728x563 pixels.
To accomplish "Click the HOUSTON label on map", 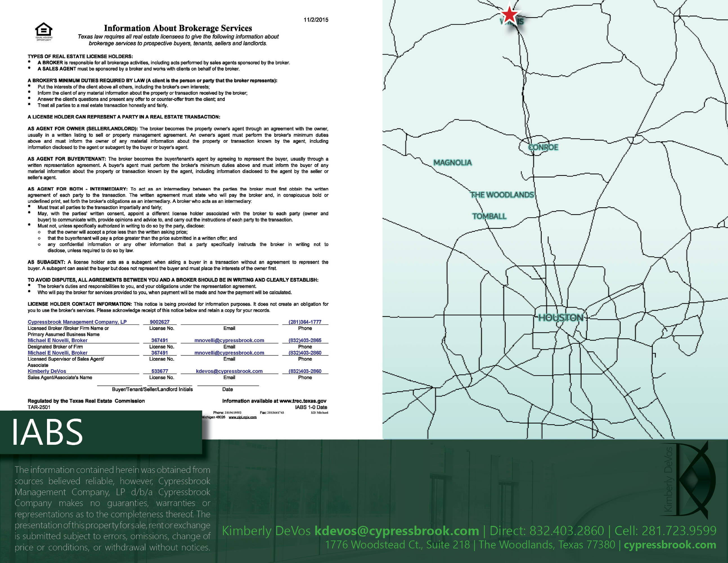I will click(x=561, y=318).
